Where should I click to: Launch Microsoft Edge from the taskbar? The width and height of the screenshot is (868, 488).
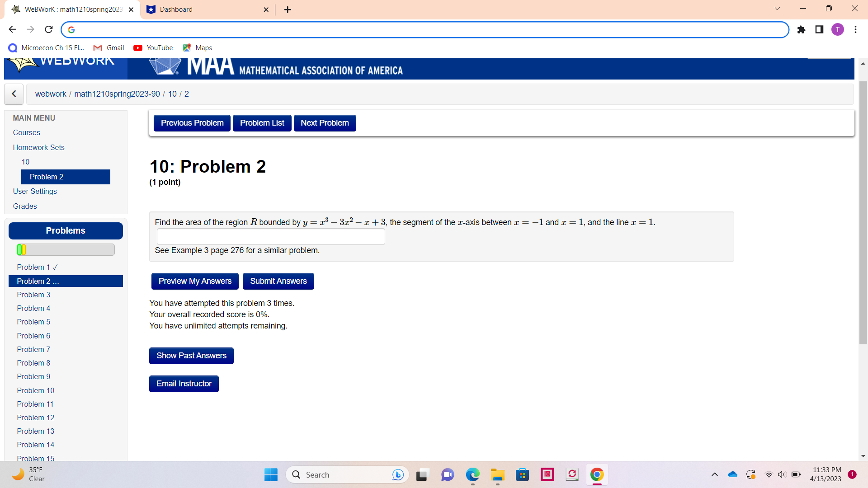(x=472, y=475)
